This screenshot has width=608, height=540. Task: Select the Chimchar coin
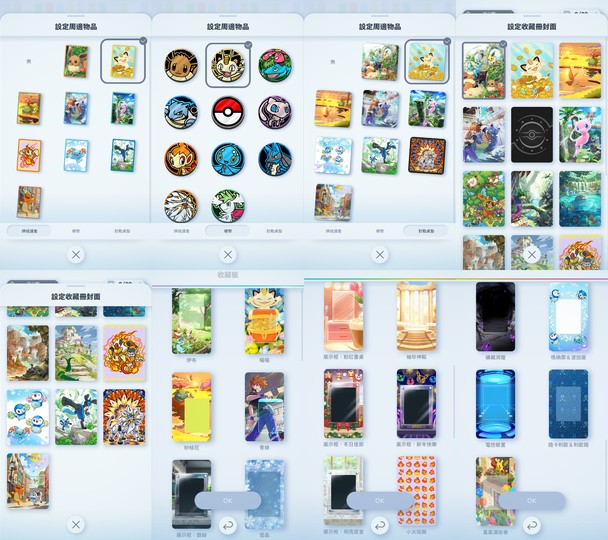pos(181,159)
